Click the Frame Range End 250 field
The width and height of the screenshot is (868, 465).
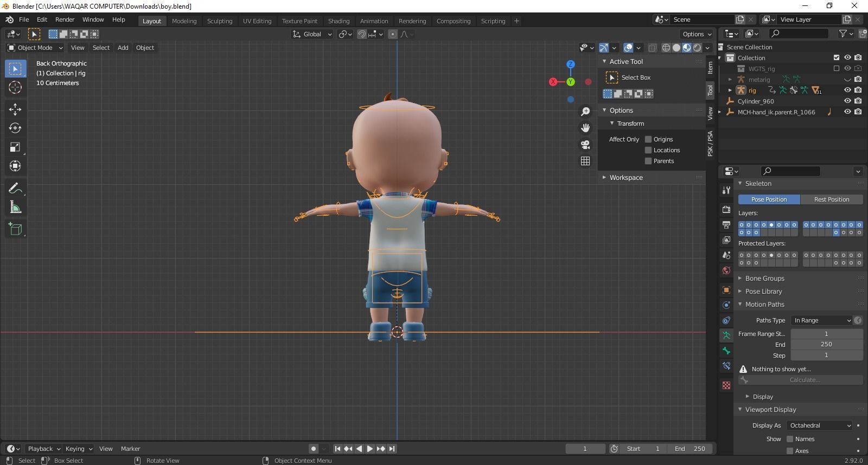tap(826, 344)
